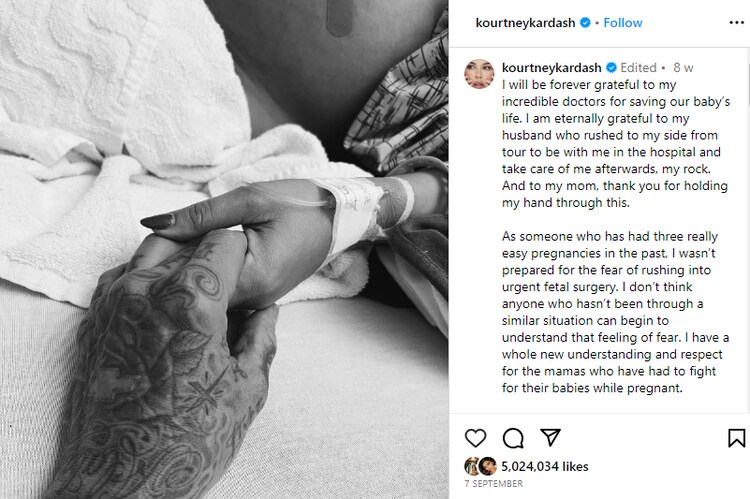
Task: Open the three-dot more options menu
Action: [x=737, y=22]
